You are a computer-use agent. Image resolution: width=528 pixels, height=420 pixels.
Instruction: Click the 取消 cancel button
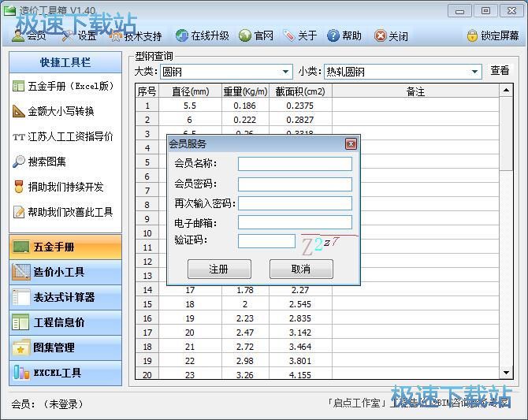[x=301, y=269]
